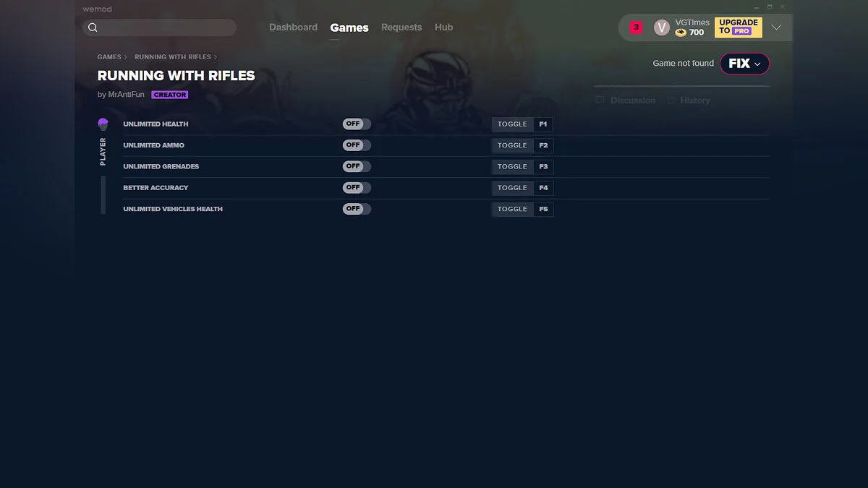Click the purple CREATOR badge
Image resolution: width=868 pixels, height=488 pixels.
(170, 95)
